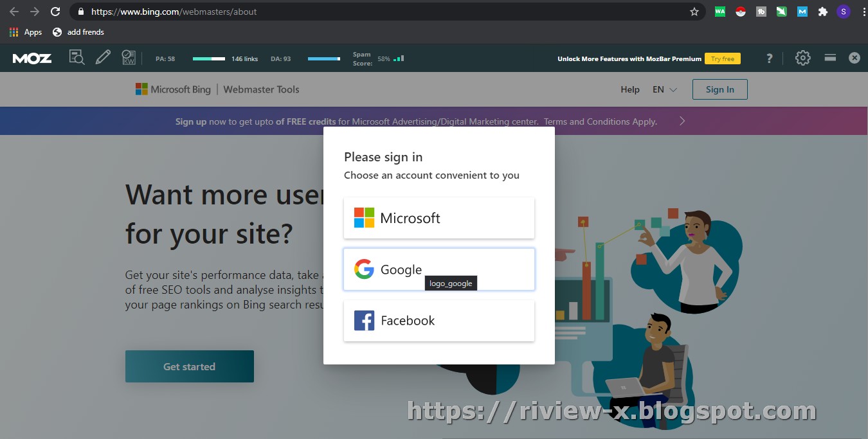Screen dimensions: 868x439
Task: Sign in with Facebook account
Action: coord(439,321)
